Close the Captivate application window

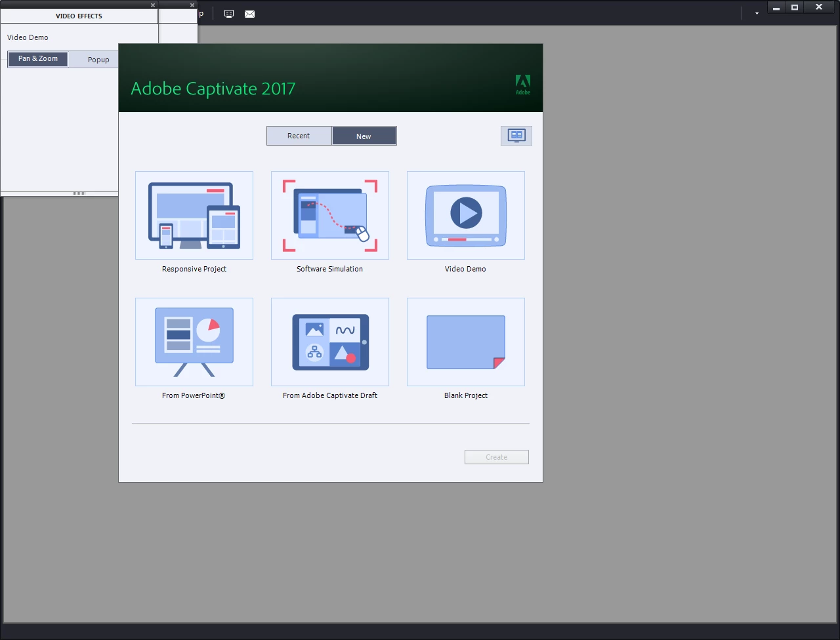[x=819, y=8]
